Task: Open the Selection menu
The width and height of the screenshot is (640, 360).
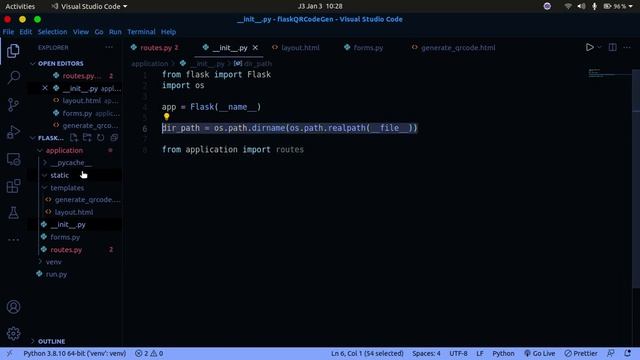Action: pyautogui.click(x=52, y=32)
